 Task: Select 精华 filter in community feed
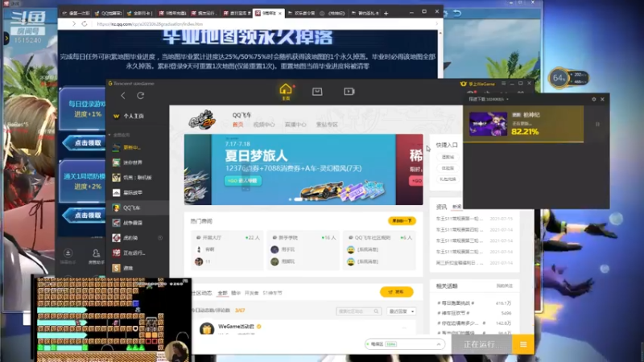point(236,293)
